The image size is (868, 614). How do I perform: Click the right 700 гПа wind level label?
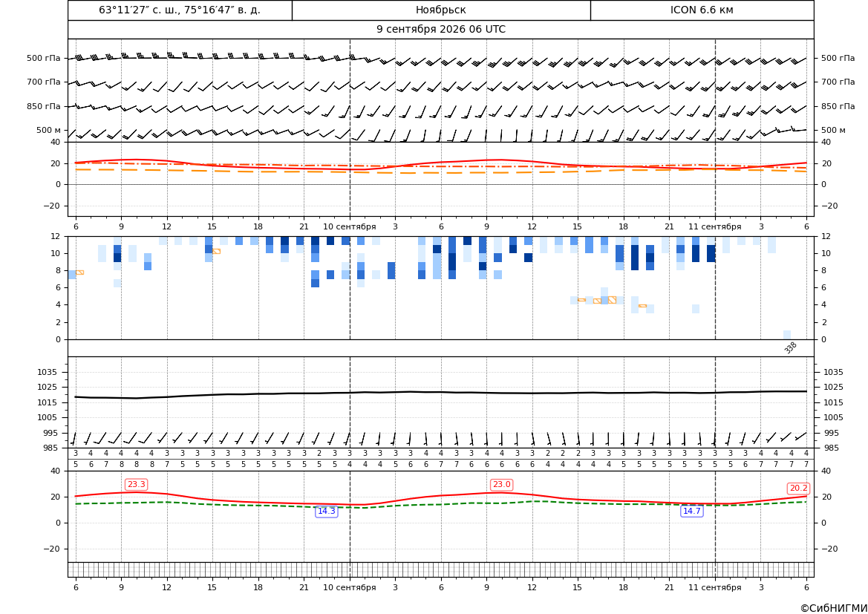click(838, 82)
